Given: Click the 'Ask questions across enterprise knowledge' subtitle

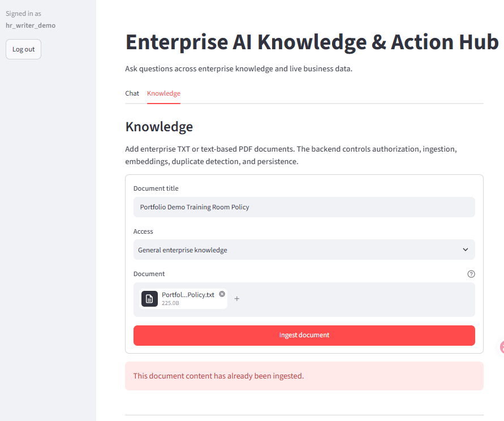Looking at the screenshot, I should tap(239, 69).
